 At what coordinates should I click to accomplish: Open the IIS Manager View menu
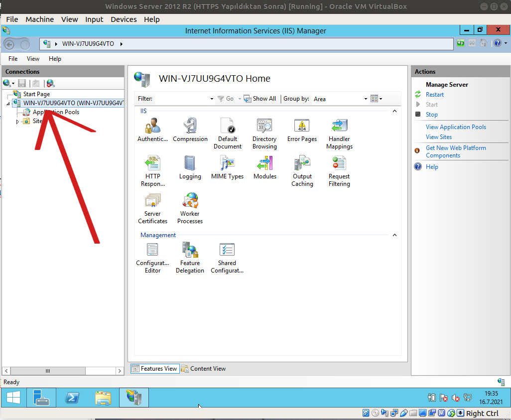pyautogui.click(x=33, y=59)
